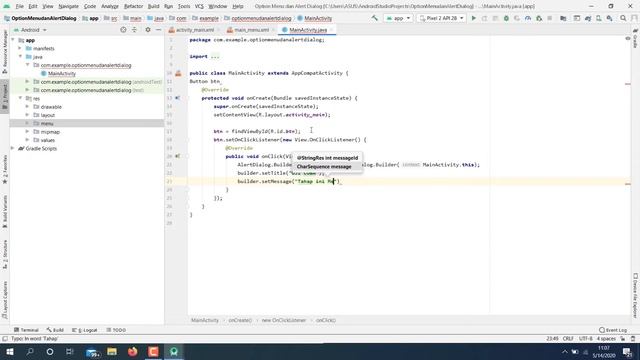Run the app with the green play button

(x=473, y=18)
